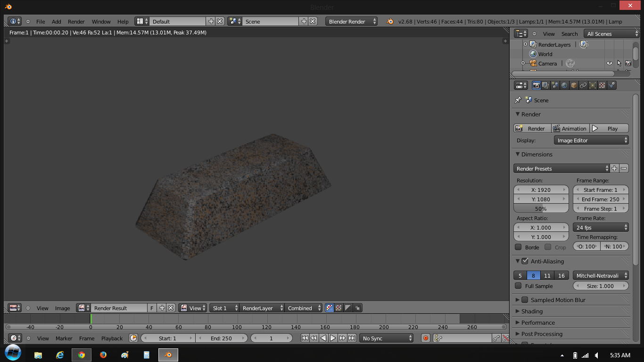
Task: Enable auto keyframe recording in timeline
Action: click(425, 338)
